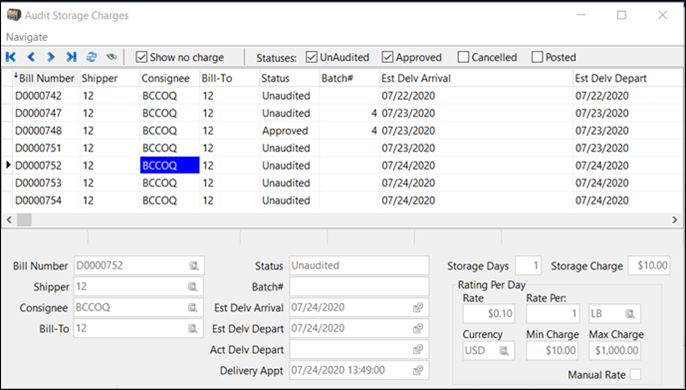686x390 pixels.
Task: Sort by Shipper column header
Action: pos(110,78)
